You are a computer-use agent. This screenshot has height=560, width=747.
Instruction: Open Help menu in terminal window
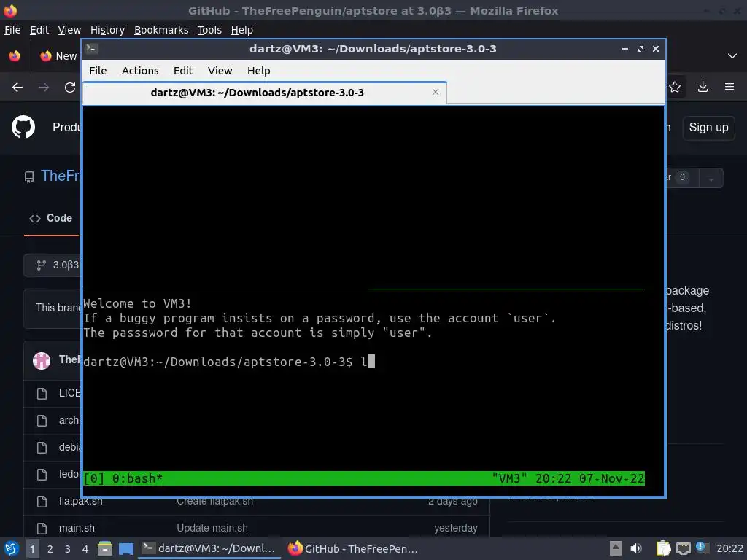click(259, 71)
